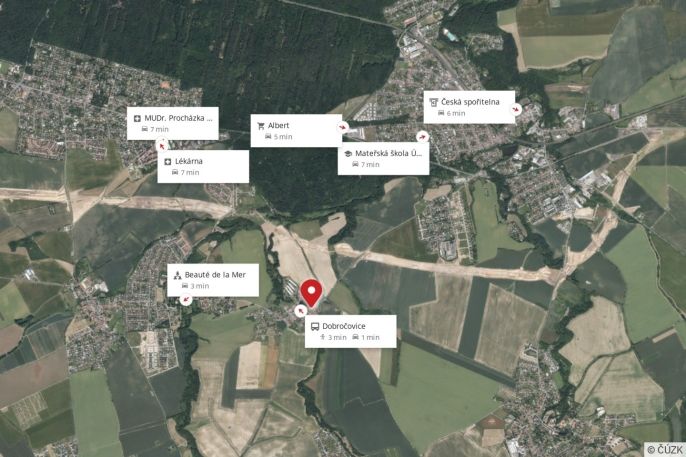
Task: Click the medical cross icon in the Lékárna label
Action: click(x=168, y=162)
